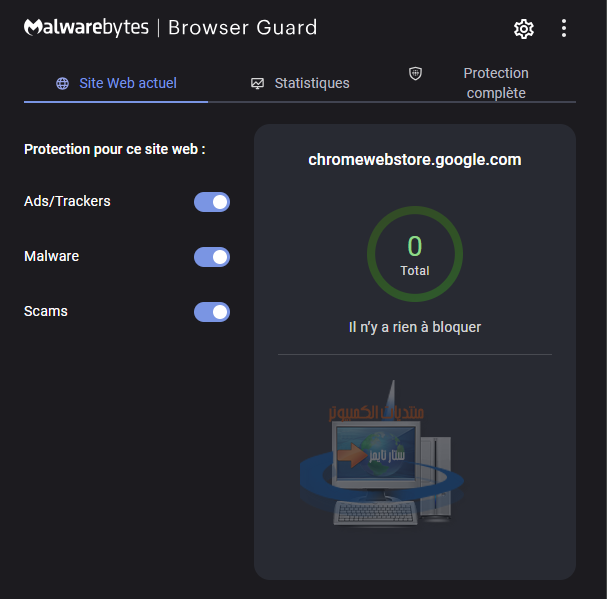Open the Statistiques tab
Viewport: 607px width, 599px height.
pos(300,83)
